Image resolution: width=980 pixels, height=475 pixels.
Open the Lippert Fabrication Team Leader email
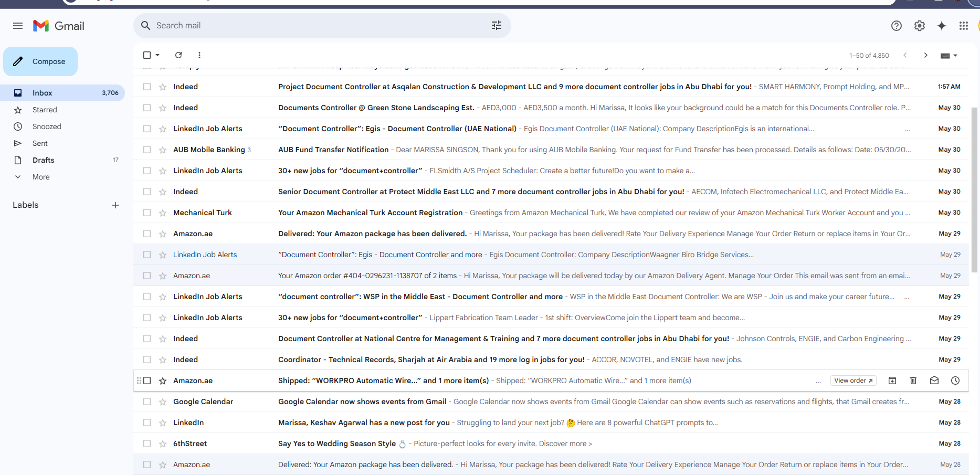click(x=551, y=318)
